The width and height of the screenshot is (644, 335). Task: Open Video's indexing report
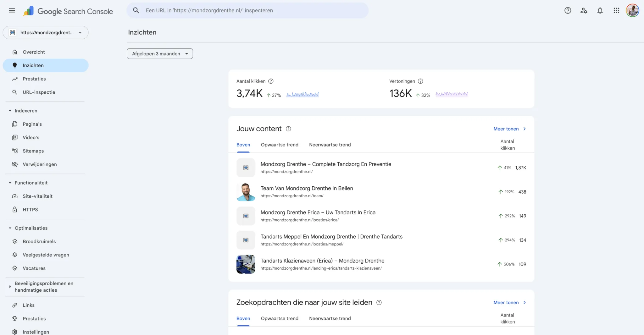(46, 137)
